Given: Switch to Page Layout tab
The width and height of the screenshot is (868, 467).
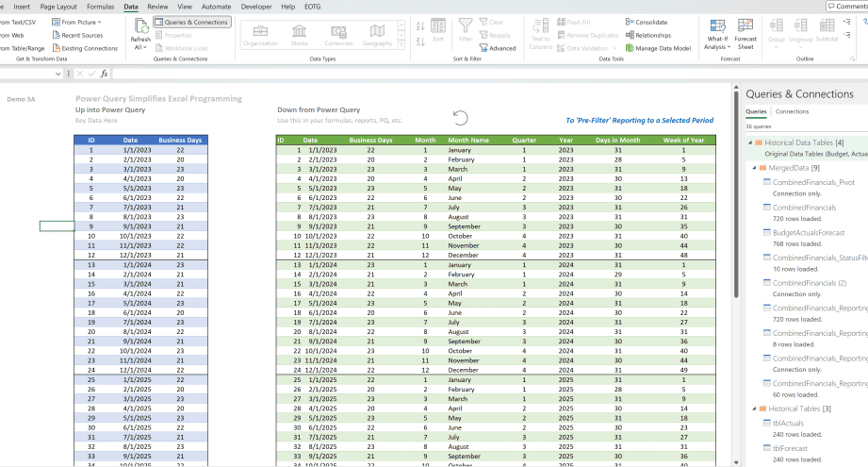Looking at the screenshot, I should point(58,7).
